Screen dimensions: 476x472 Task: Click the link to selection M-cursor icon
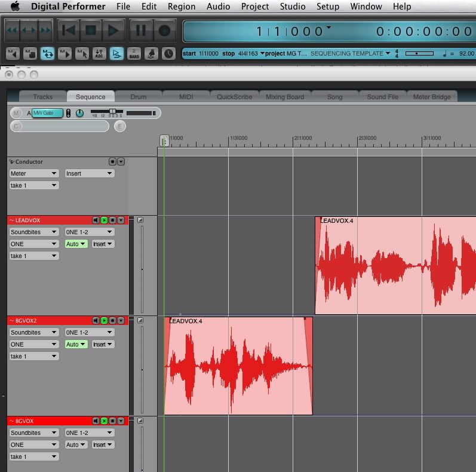[x=82, y=54]
